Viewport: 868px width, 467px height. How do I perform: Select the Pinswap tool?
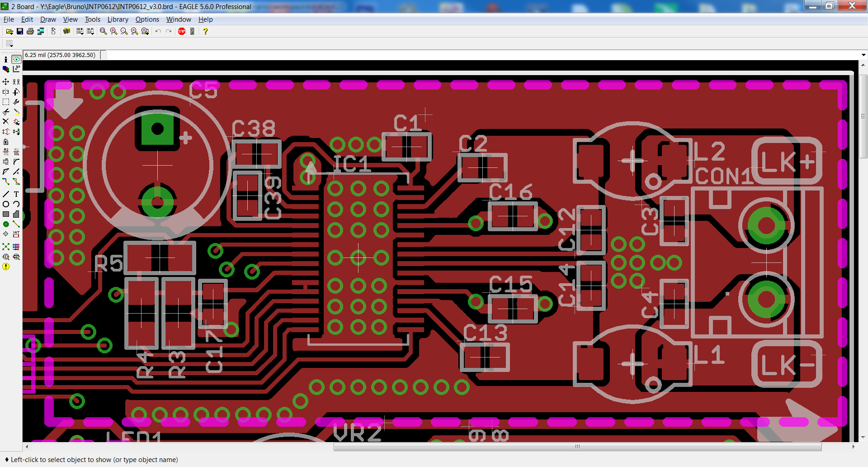pos(6,132)
